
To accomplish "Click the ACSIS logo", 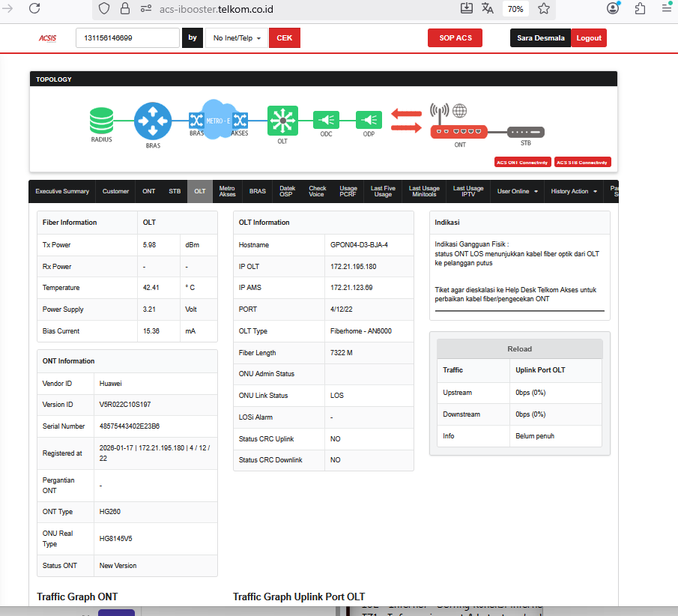I will (47, 38).
